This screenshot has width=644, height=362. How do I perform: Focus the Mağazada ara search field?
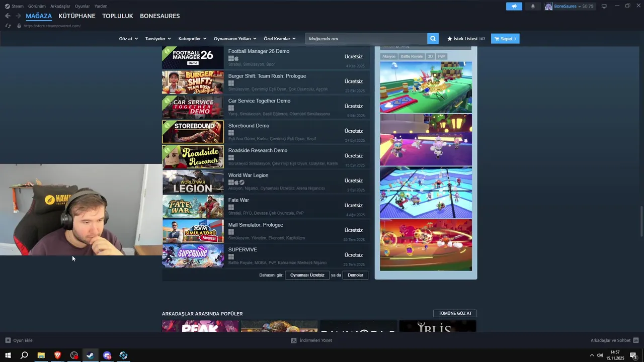(366, 39)
